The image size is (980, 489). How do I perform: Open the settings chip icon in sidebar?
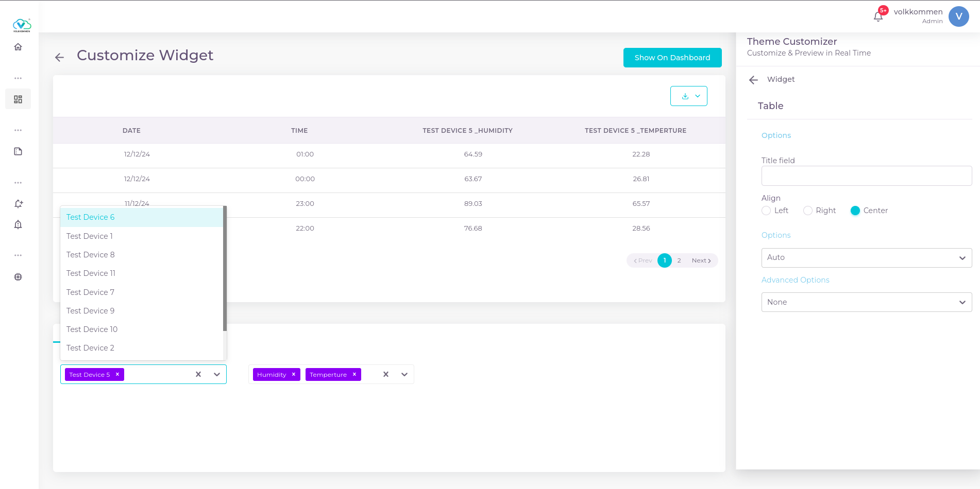tap(18, 277)
